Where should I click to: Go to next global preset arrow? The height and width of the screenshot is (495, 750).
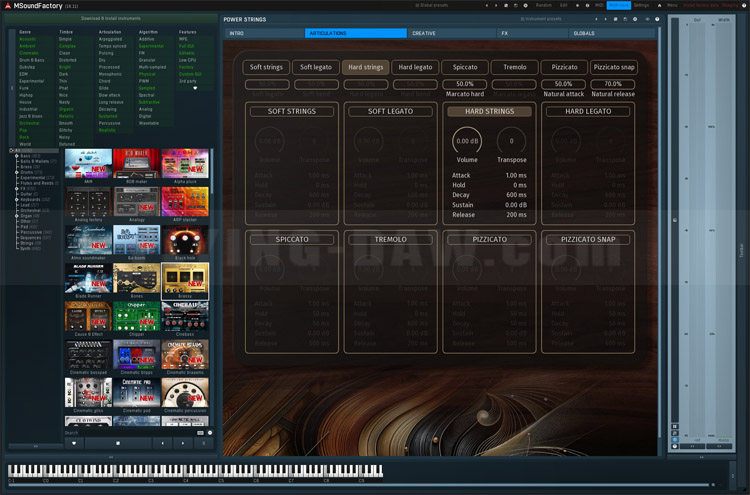pyautogui.click(x=496, y=5)
